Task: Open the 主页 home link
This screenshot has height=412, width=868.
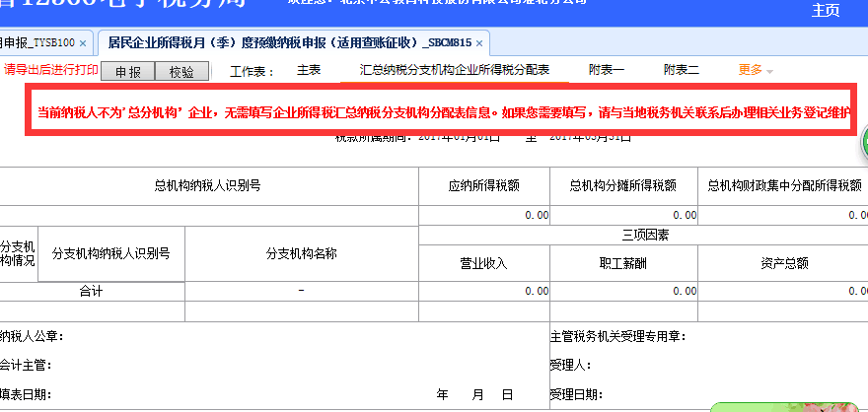Action: pos(825,11)
